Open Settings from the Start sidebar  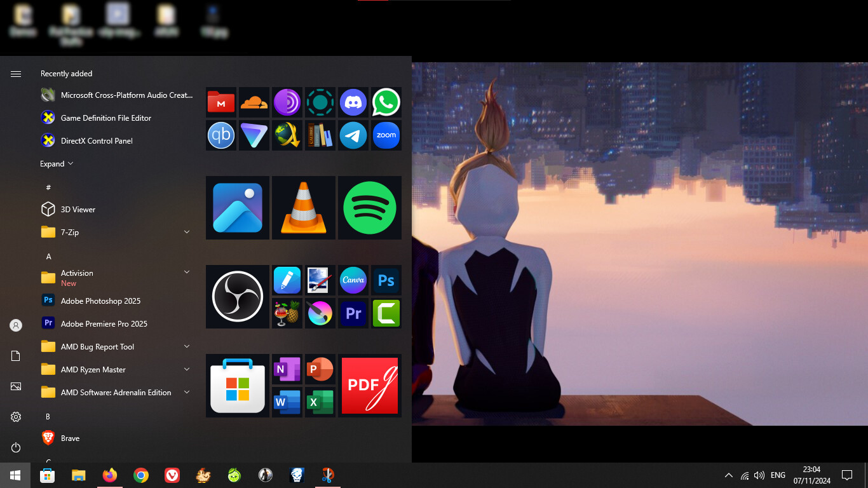pos(16,417)
